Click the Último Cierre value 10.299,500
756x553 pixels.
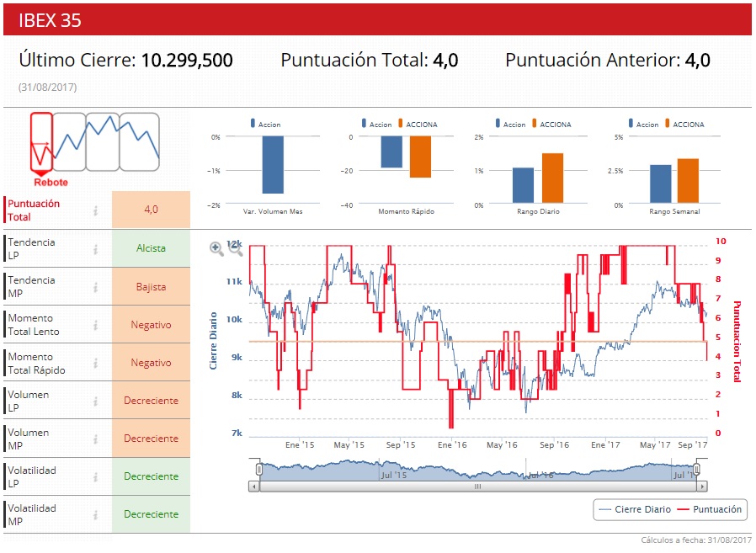coord(187,61)
